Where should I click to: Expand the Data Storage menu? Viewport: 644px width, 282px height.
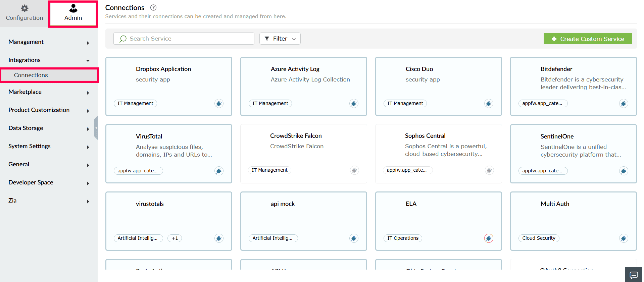pos(49,128)
